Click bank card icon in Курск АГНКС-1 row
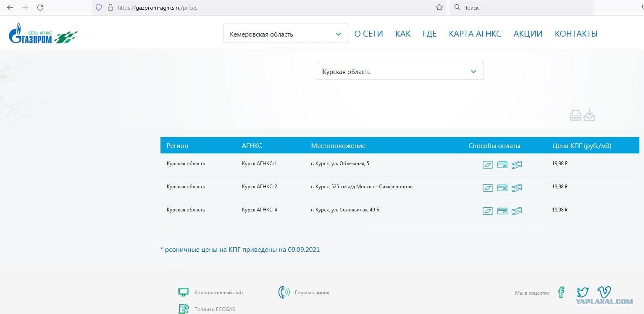 (502, 165)
